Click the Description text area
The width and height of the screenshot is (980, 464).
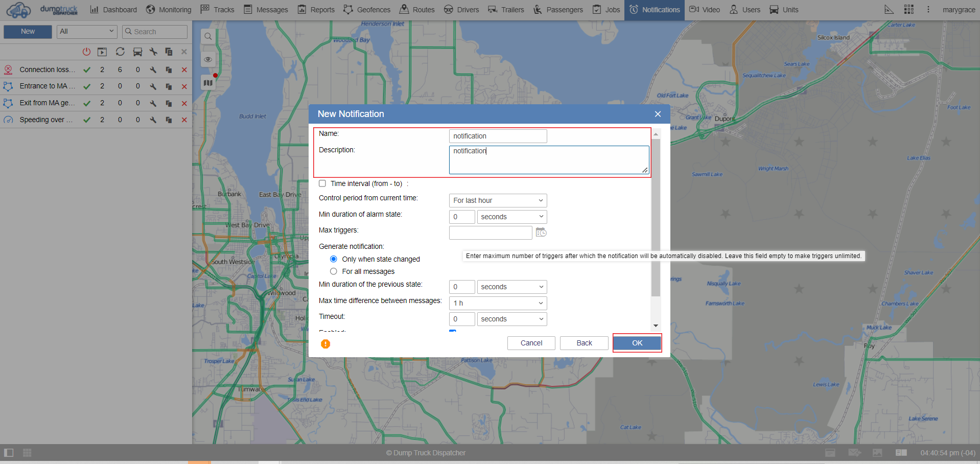pos(549,160)
